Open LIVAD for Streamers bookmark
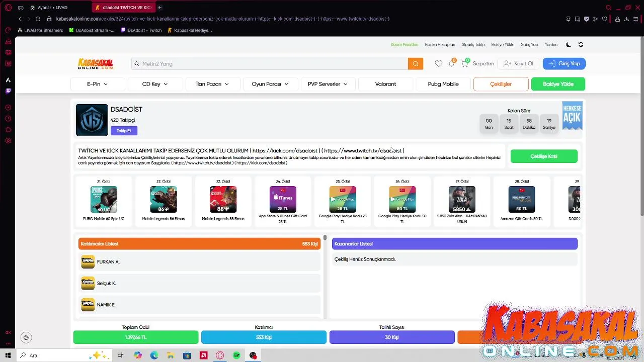The image size is (644, 362). pos(40,30)
